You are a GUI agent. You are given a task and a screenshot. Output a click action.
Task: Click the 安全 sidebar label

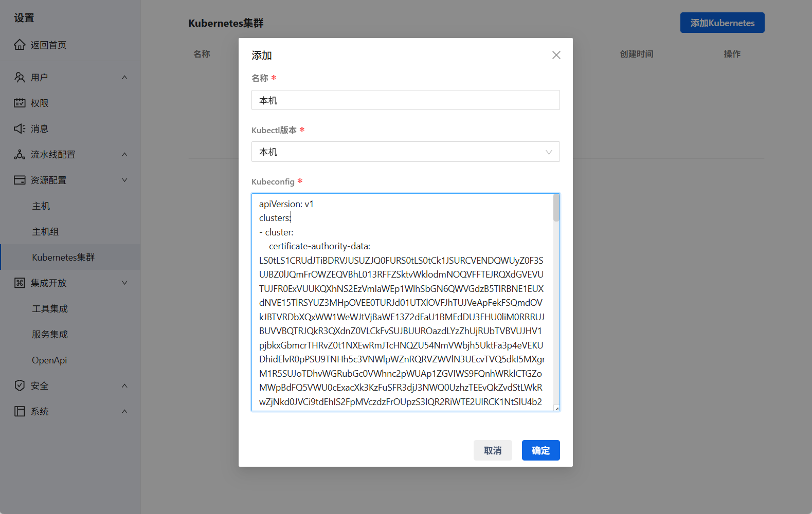[x=39, y=385]
